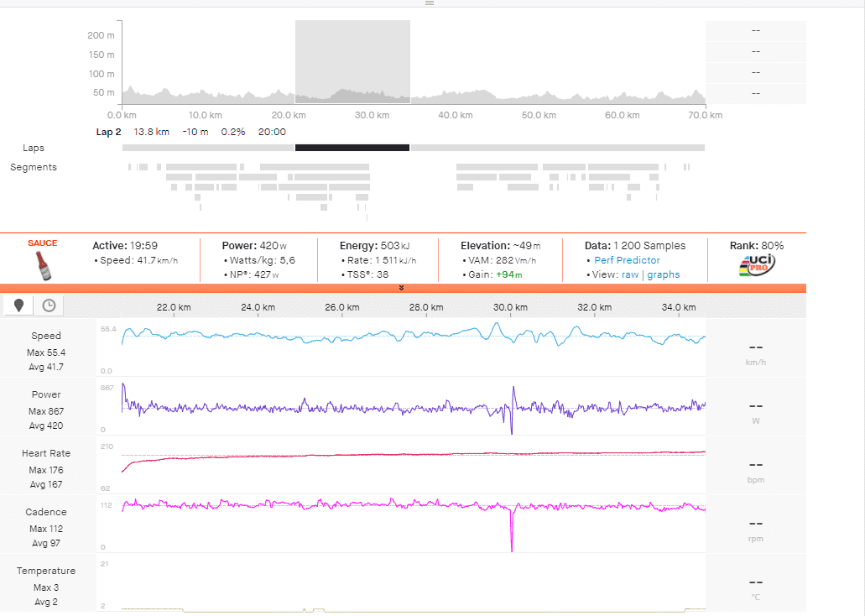Click the Sauce hot sauce bottle icon

click(44, 265)
